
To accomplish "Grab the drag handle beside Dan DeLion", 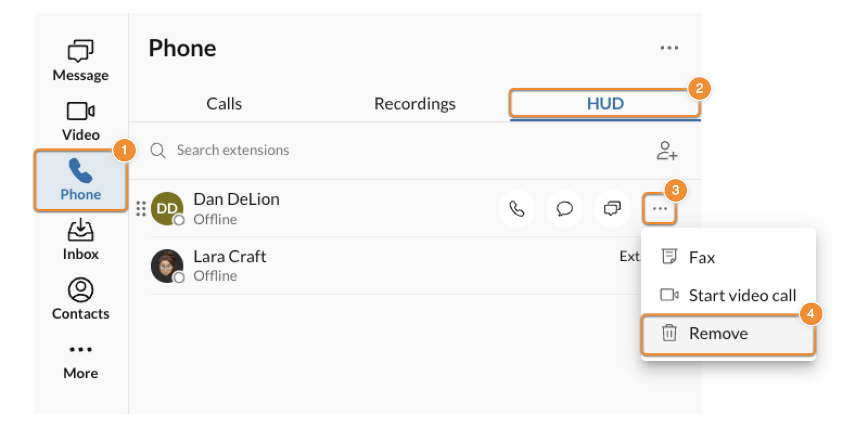I will (141, 209).
